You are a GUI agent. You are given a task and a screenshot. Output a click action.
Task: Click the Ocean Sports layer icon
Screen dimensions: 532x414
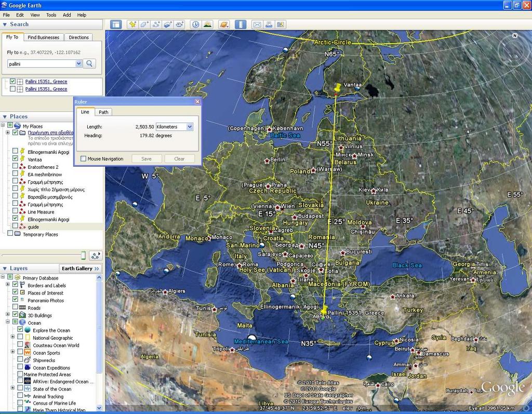(28, 353)
